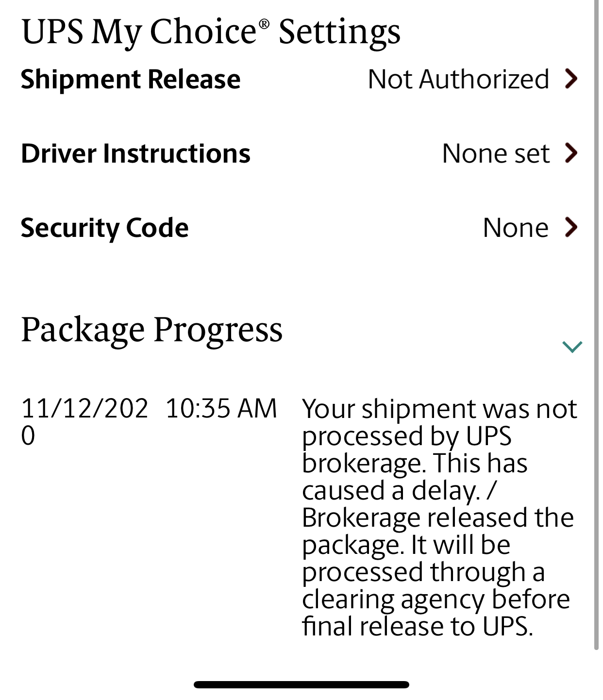Collapse the Package Progress section chevron

[x=572, y=347]
